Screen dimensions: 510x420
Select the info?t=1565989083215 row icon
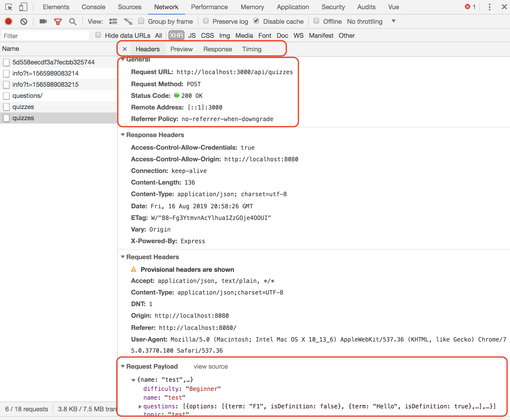6,85
